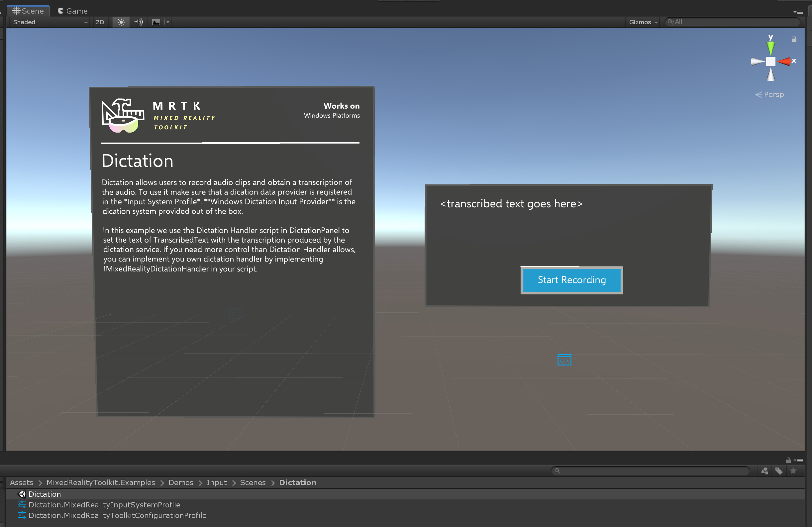Click the lighting toggle icon
This screenshot has width=812, height=527.
click(121, 22)
